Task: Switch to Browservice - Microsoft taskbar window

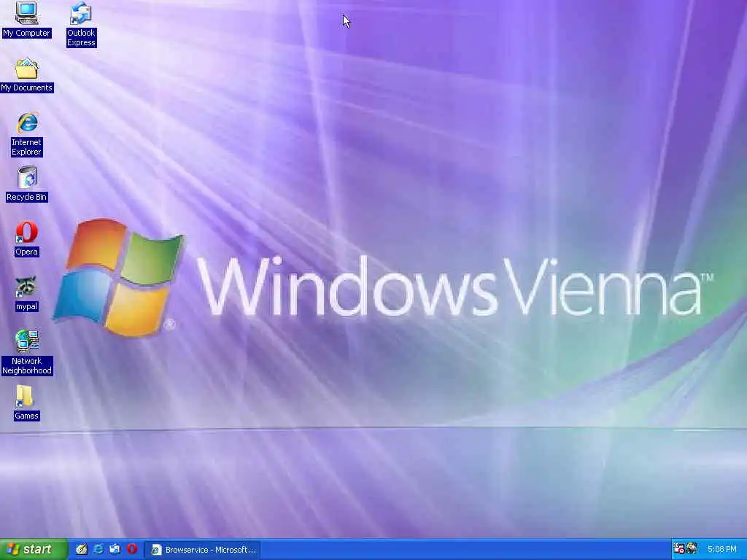Action: [x=203, y=550]
